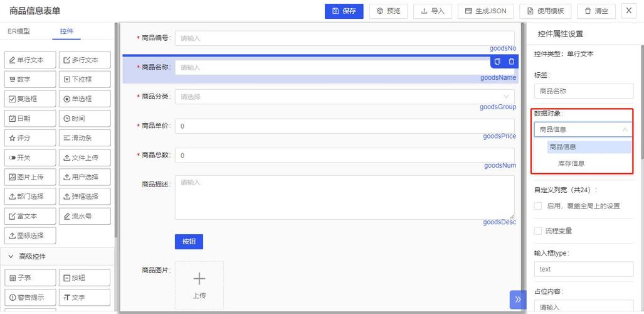
Task: Add a 单选框 control
Action: click(x=85, y=99)
